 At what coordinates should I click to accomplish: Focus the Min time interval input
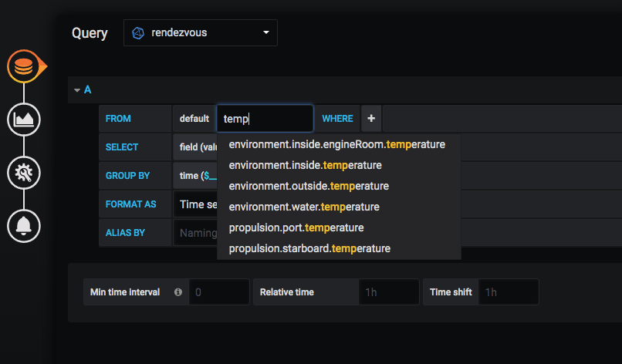[219, 292]
